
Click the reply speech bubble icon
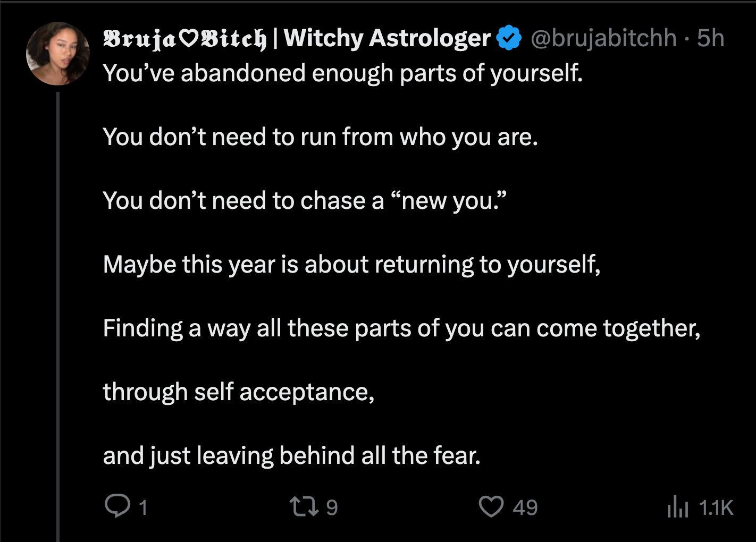[x=117, y=506]
